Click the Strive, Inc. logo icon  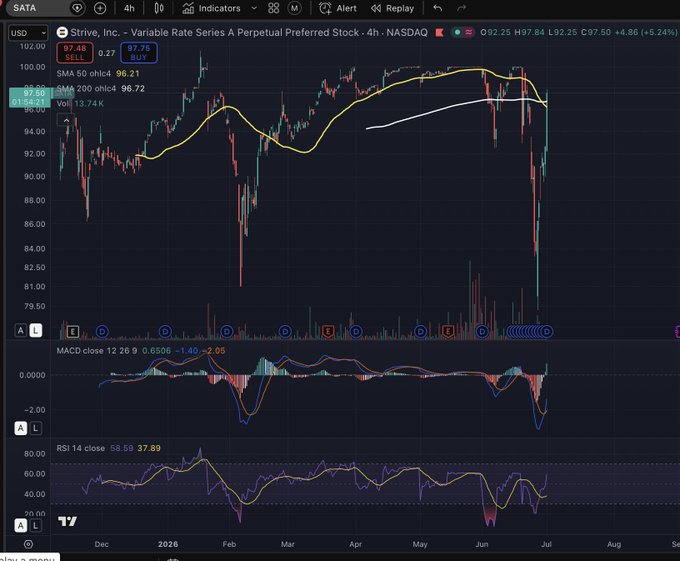pos(62,32)
